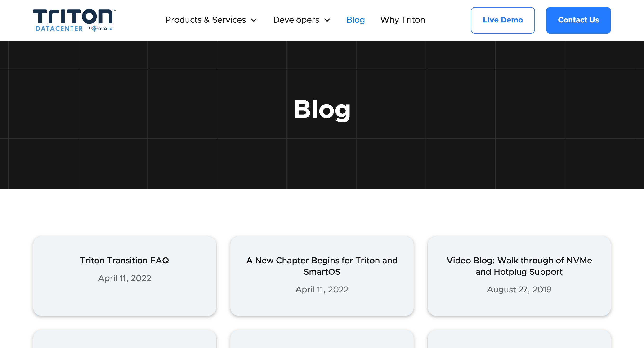Screen dimensions: 644x348
Task: Expand the Products & Services dropdown
Action: click(206, 20)
